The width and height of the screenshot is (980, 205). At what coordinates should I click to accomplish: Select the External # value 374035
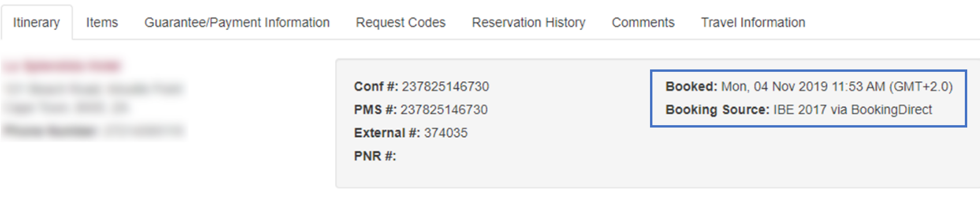(x=445, y=133)
